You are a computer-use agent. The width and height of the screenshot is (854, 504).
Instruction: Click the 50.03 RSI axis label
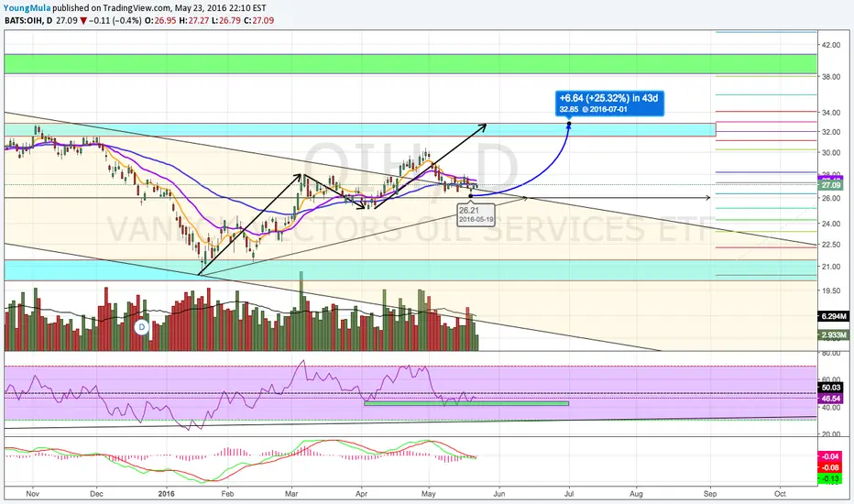point(830,388)
